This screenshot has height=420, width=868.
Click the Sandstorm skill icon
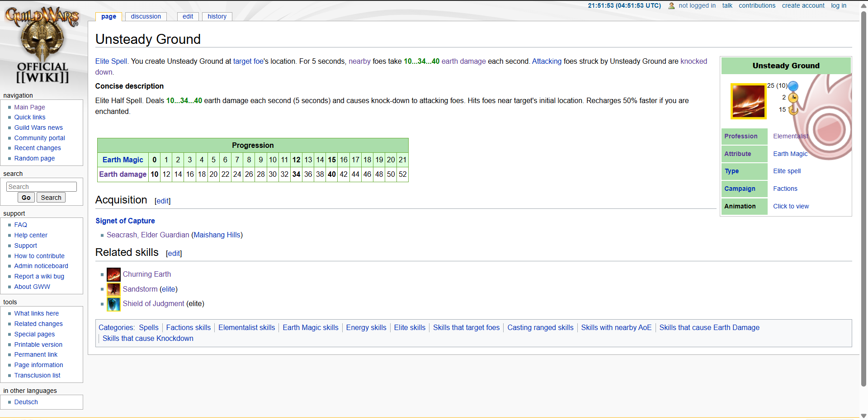click(113, 289)
